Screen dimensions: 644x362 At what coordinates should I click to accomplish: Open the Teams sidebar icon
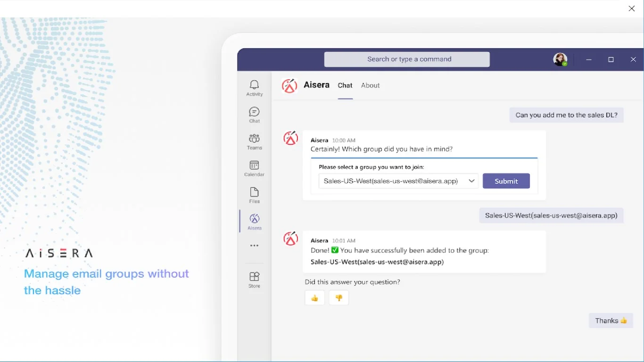(x=254, y=141)
